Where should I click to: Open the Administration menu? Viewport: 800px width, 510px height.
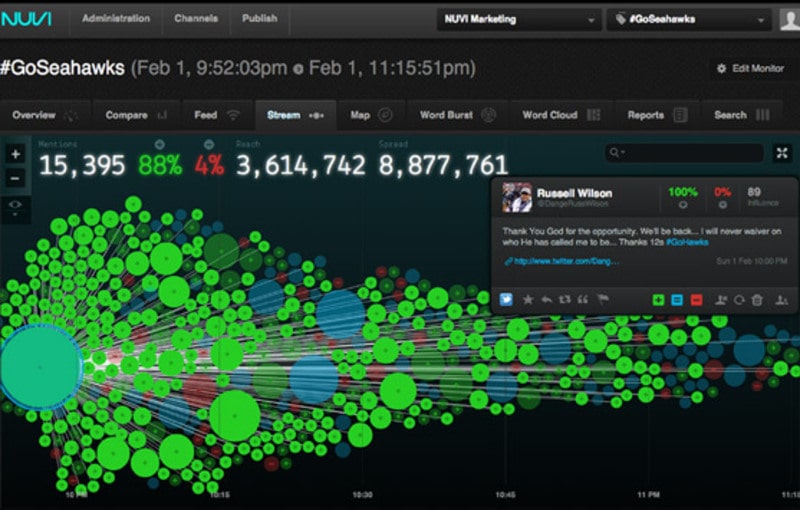pyautogui.click(x=116, y=18)
